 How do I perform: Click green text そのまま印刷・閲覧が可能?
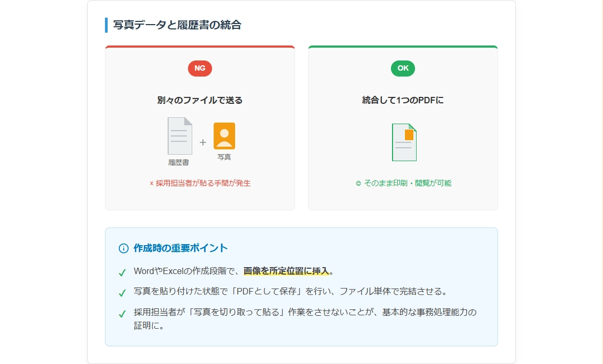coord(407,184)
